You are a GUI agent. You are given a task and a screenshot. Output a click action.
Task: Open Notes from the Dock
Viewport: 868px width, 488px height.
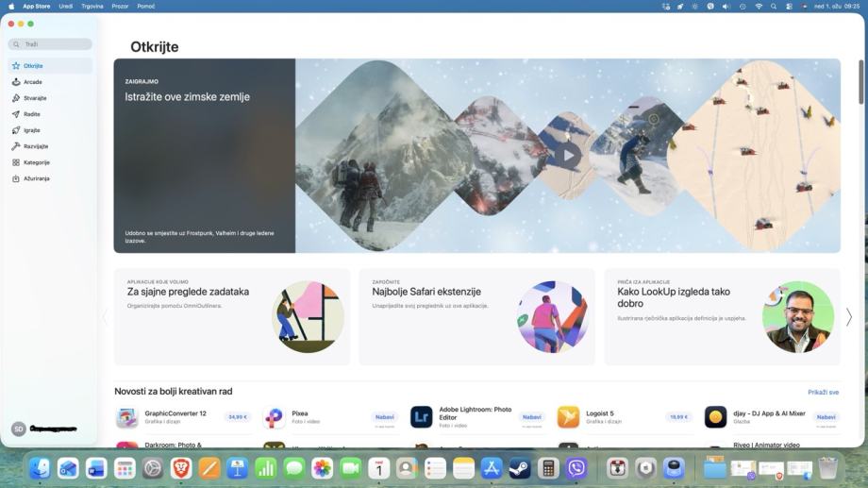point(463,468)
